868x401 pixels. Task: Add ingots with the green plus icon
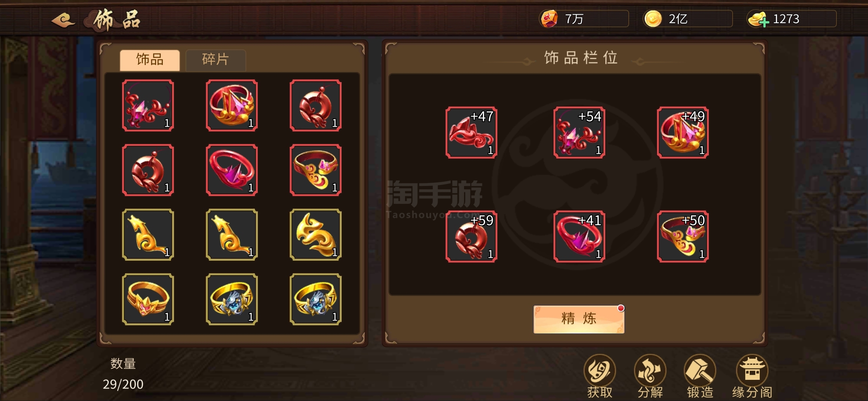pyautogui.click(x=764, y=23)
